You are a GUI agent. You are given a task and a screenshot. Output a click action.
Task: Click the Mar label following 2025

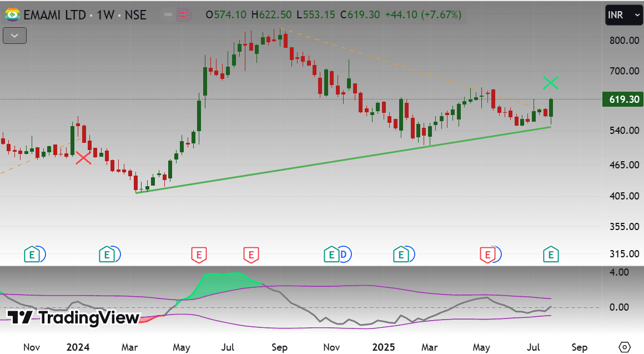[429, 347]
